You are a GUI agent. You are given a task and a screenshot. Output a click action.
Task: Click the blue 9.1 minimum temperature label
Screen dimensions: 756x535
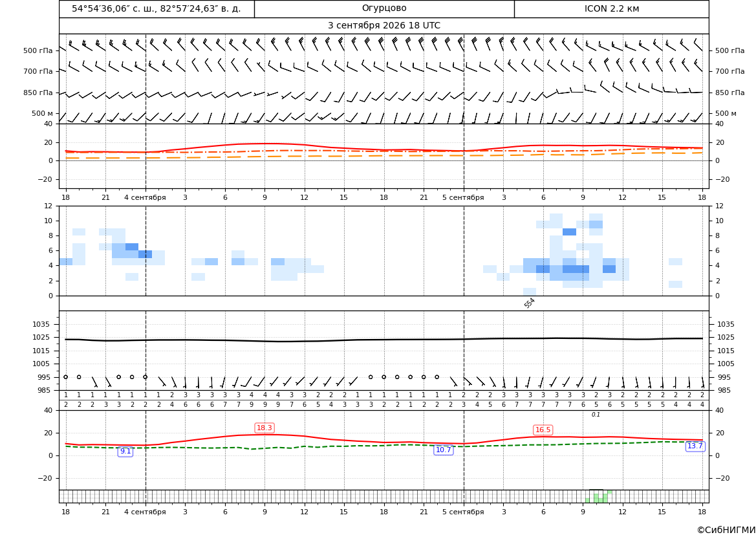125,452
